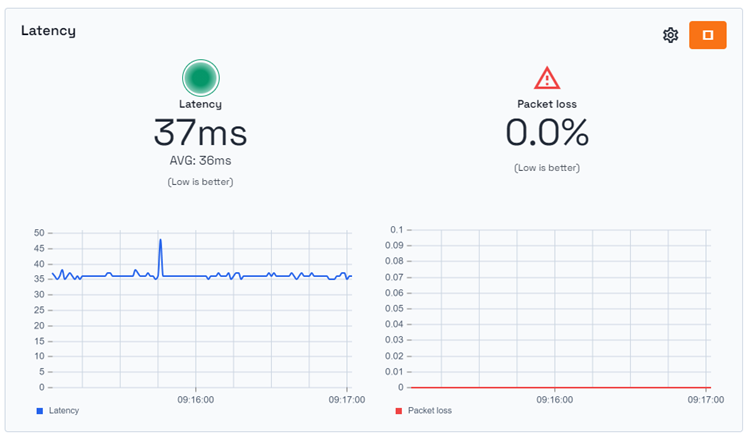
Task: Stop the latency test with orange button
Action: [x=707, y=35]
